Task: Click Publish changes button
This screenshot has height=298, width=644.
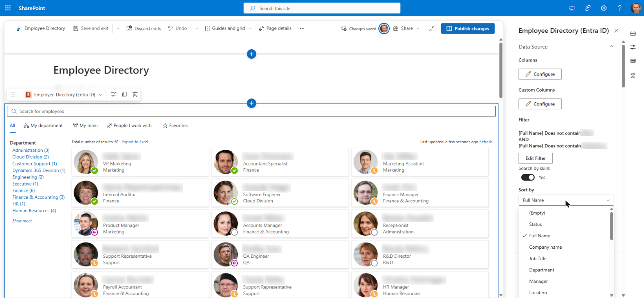Action: [468, 28]
